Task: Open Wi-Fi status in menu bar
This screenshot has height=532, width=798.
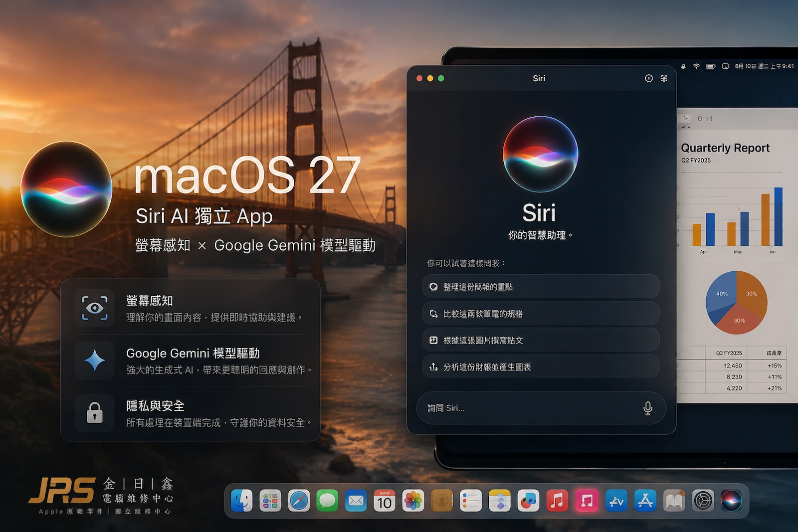Action: 696,66
